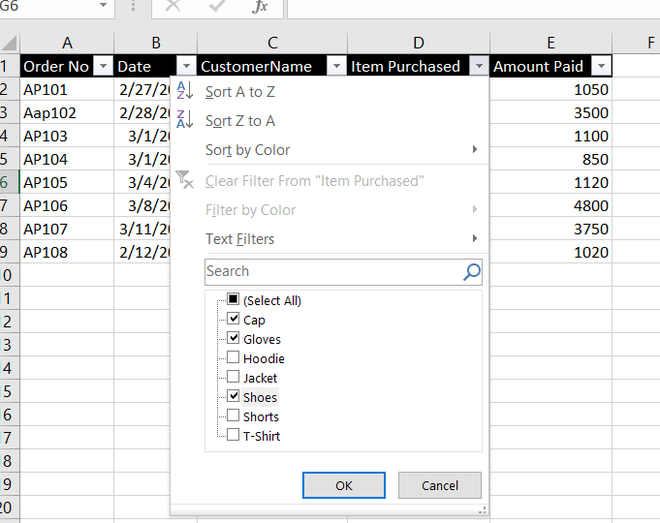Click the select-all corner triangle
This screenshot has width=660, height=523.
click(10, 45)
